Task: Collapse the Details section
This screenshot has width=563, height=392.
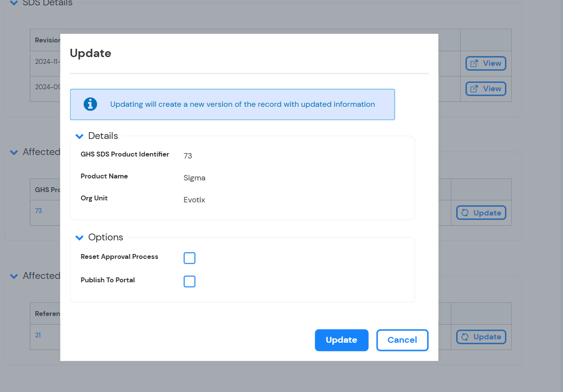Action: tap(79, 136)
